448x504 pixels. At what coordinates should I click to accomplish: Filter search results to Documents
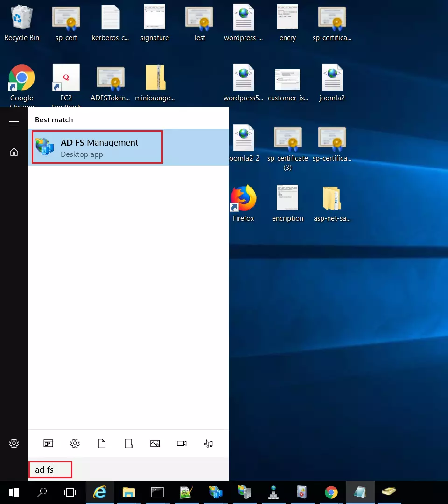[102, 443]
